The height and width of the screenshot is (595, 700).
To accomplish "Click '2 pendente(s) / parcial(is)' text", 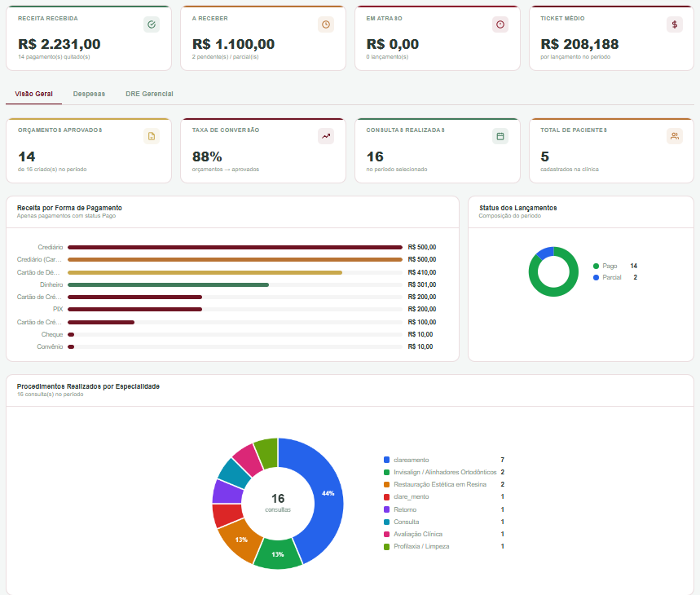I will [226, 57].
